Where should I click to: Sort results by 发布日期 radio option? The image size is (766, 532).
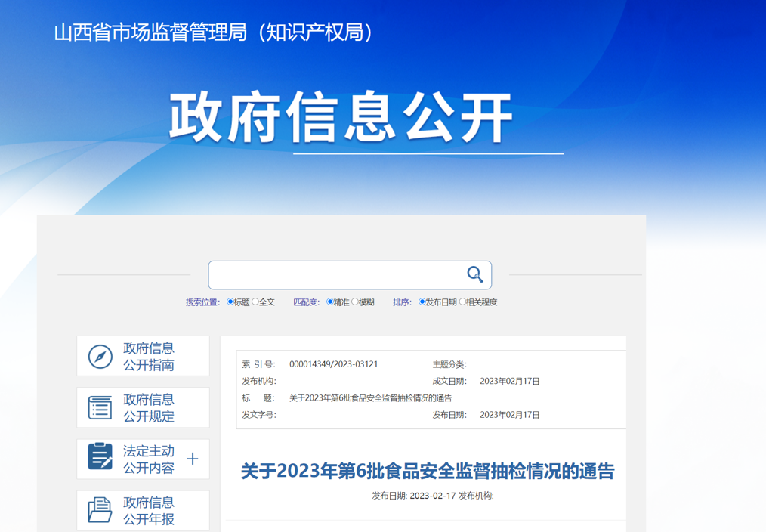click(x=422, y=302)
